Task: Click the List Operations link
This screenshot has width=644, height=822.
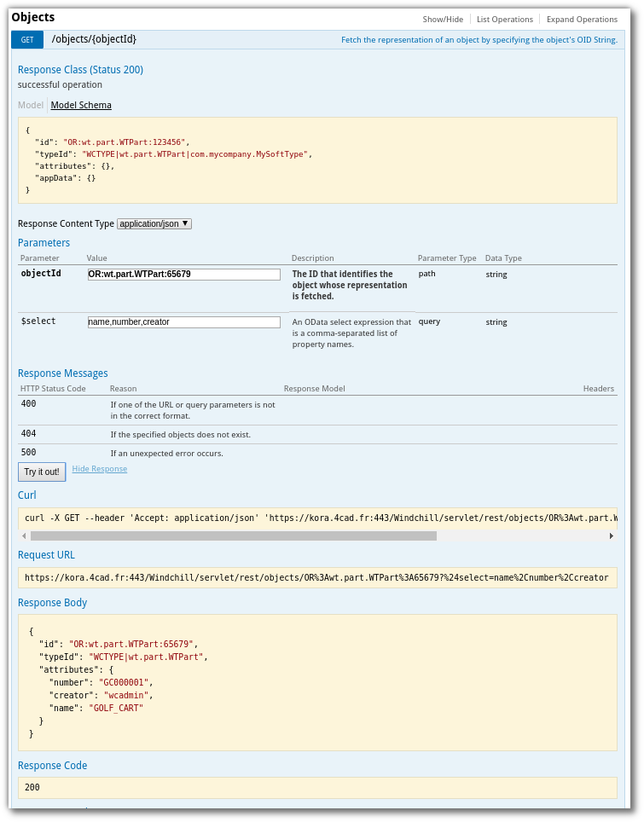Action: (504, 20)
